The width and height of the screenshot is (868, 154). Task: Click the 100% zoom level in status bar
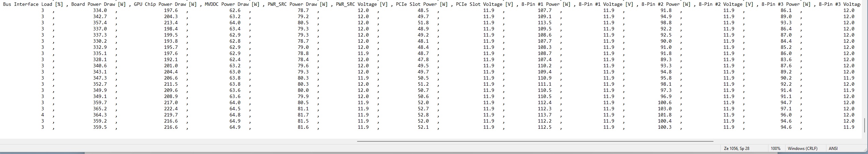[x=776, y=149]
